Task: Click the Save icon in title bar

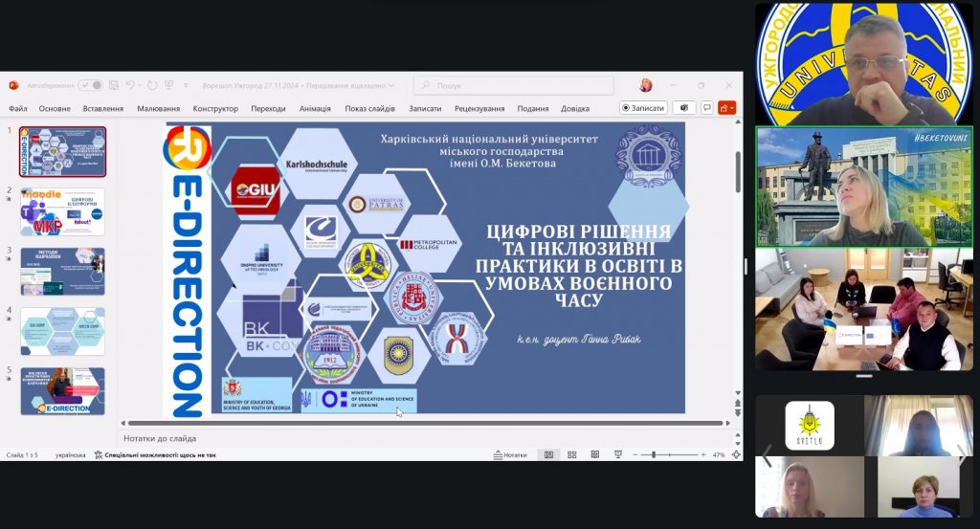Action: (x=113, y=85)
